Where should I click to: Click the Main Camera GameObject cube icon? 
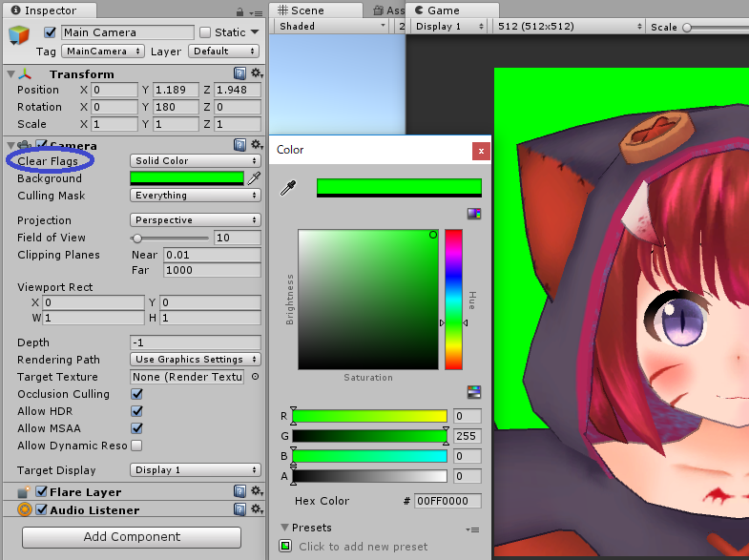click(x=19, y=35)
